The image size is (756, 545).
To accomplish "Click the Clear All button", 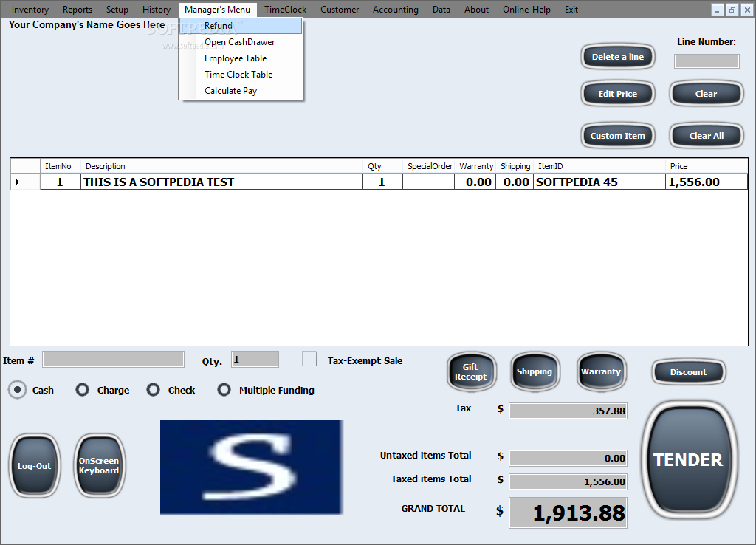I will [707, 136].
